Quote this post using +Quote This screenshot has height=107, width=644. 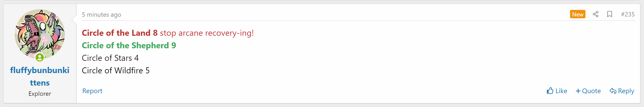pyautogui.click(x=588, y=91)
